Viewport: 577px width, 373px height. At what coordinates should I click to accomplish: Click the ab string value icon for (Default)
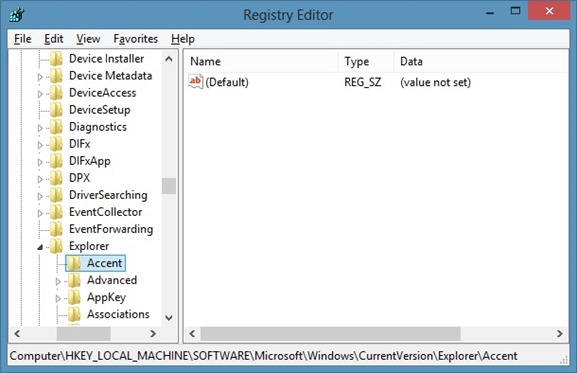pos(195,82)
